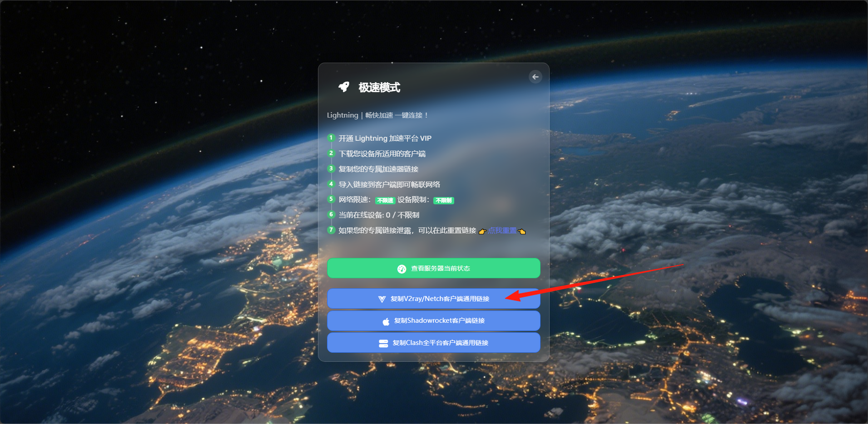This screenshot has width=868, height=424.
Task: Open the 点我重置 reset link
Action: [x=502, y=231]
